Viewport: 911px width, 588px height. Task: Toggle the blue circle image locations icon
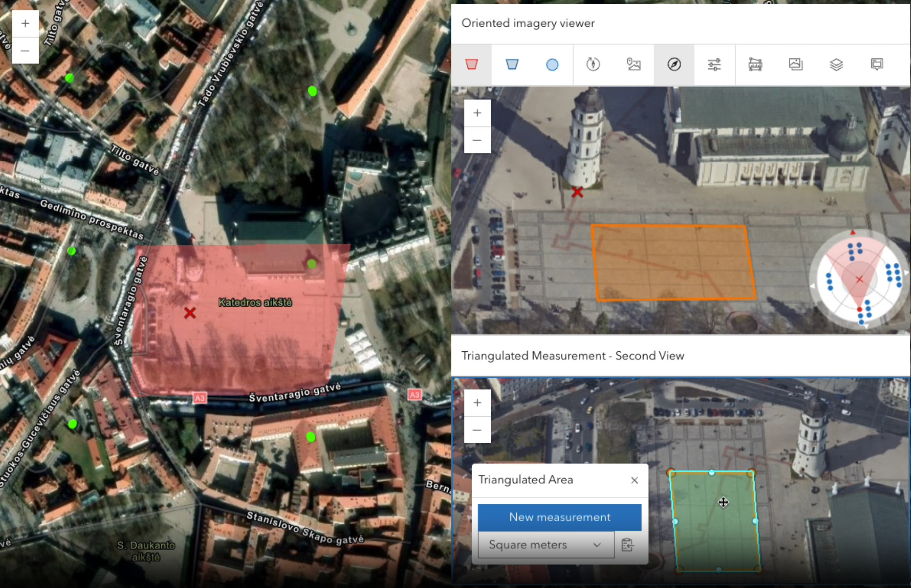point(552,65)
